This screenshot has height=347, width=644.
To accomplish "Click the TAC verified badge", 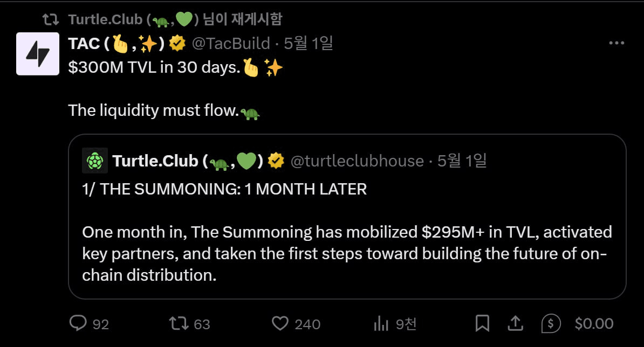I will (x=177, y=43).
